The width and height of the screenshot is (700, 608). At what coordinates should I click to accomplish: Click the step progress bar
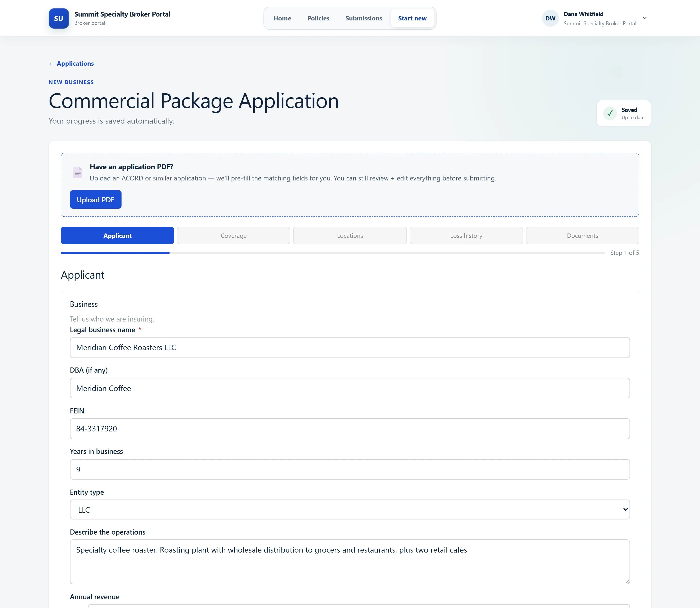coord(332,253)
